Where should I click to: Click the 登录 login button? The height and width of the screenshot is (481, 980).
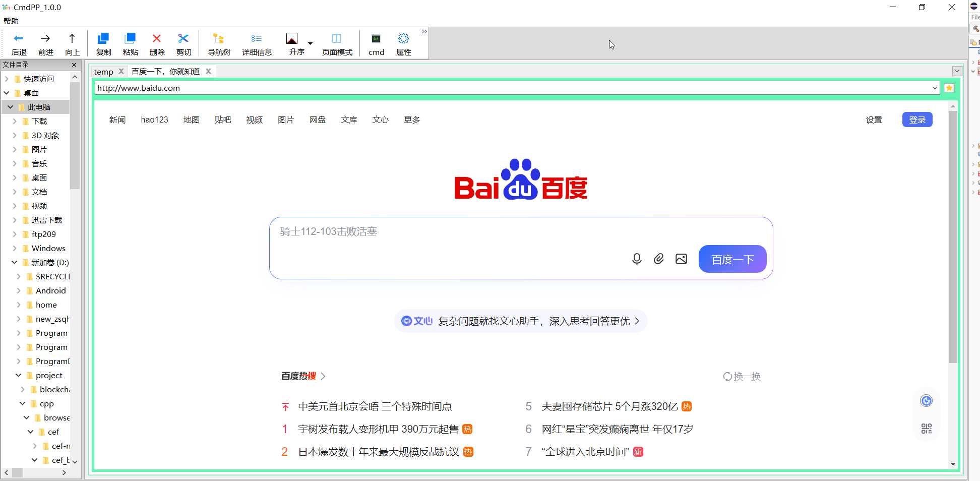(917, 119)
